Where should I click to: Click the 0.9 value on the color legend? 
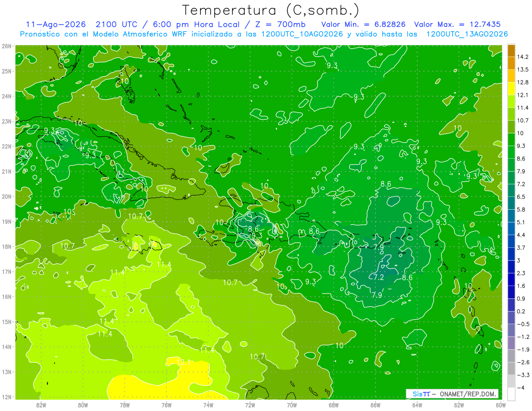[520, 298]
